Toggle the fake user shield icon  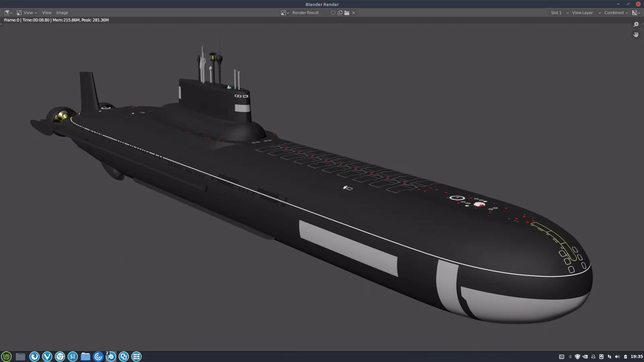[x=333, y=13]
